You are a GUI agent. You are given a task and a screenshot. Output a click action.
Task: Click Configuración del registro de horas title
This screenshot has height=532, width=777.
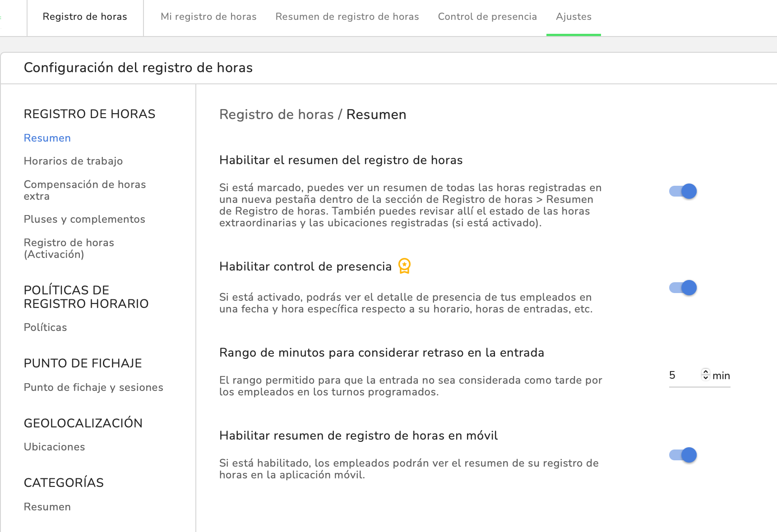pos(138,68)
